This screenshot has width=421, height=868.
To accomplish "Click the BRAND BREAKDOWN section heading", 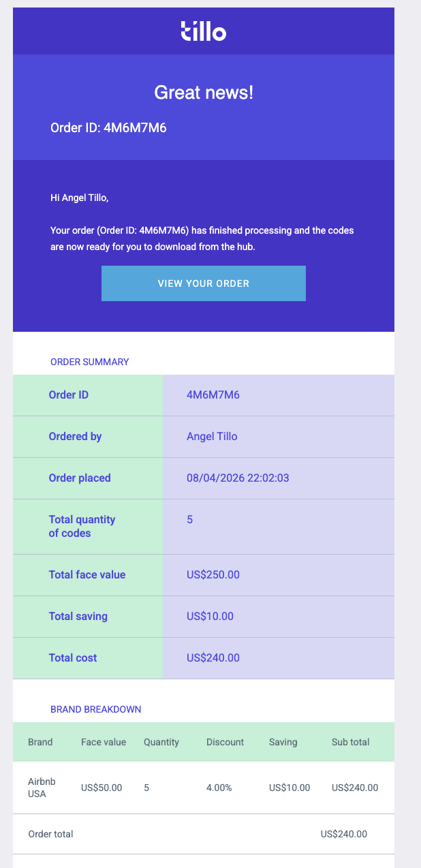I will (95, 709).
